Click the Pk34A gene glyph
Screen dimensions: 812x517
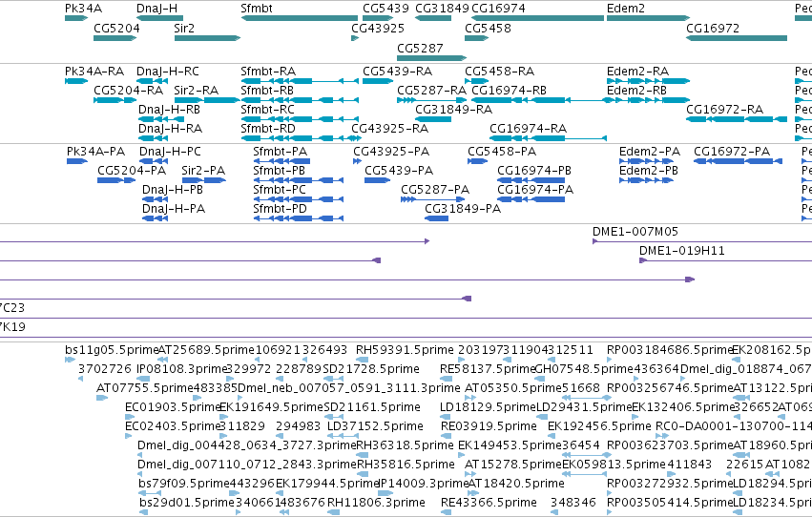tap(76, 18)
